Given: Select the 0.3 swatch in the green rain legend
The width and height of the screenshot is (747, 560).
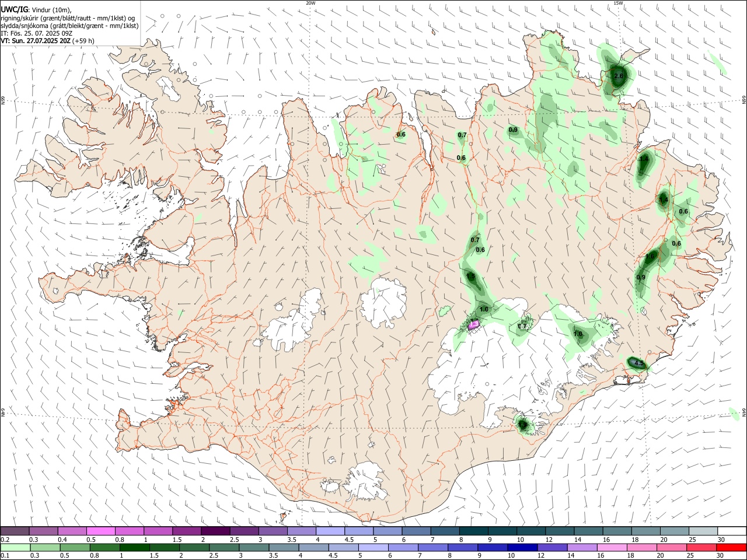Looking at the screenshot, I should coord(45,547).
